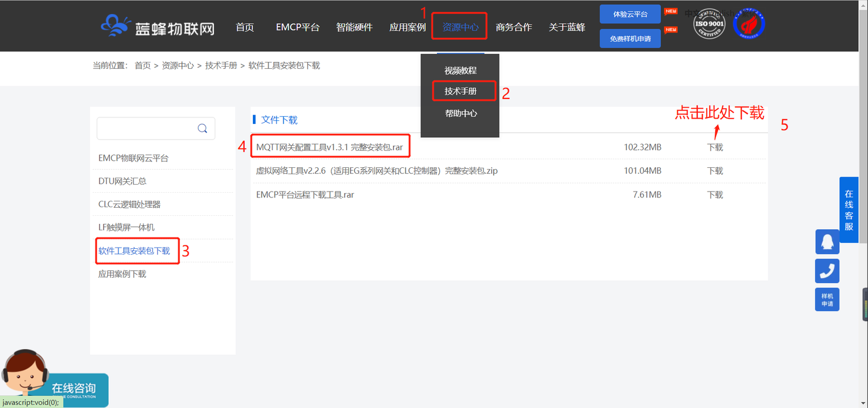Open EMCP物联网云平台 sidebar category

[x=133, y=158]
